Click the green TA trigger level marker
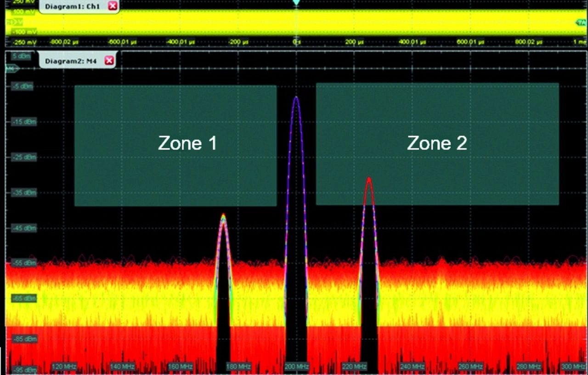 [x=582, y=22]
